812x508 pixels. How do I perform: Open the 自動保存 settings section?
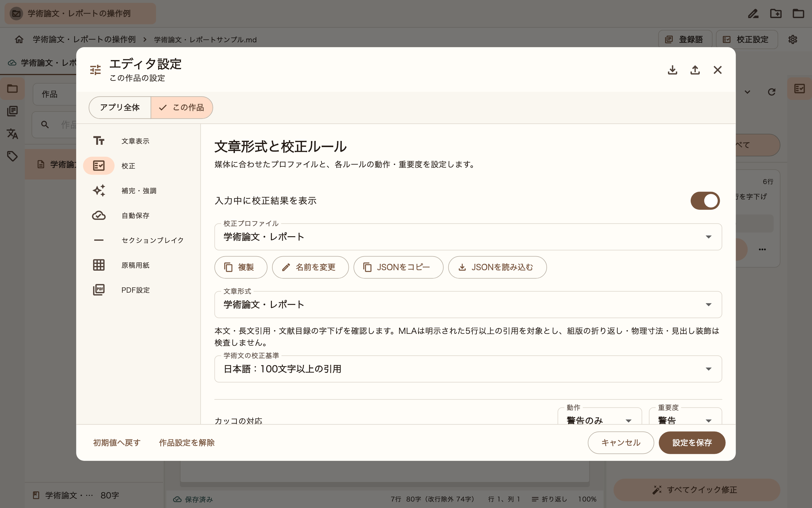tap(138, 215)
